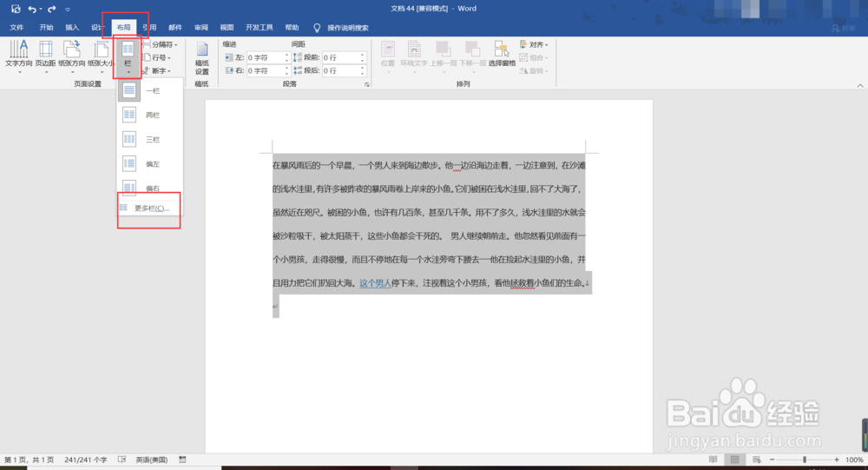Choose 两栏 two columns option

(x=150, y=115)
